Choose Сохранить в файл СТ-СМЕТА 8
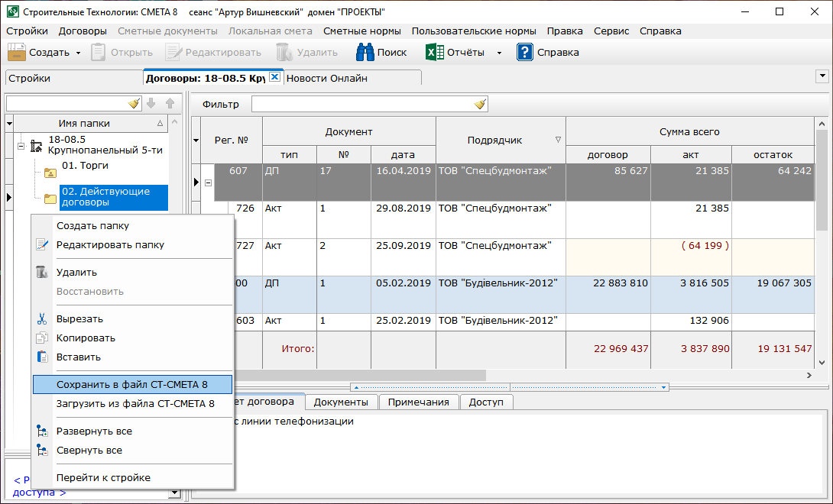 132,384
